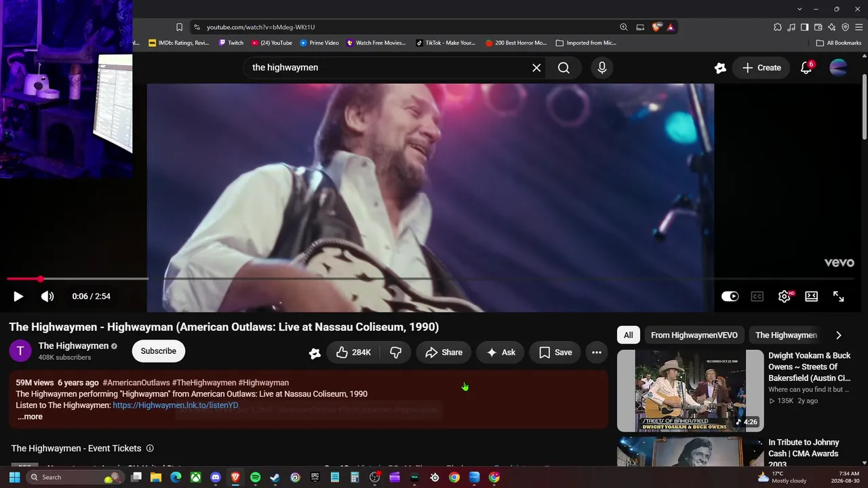Start voice search with the microphone

601,68
